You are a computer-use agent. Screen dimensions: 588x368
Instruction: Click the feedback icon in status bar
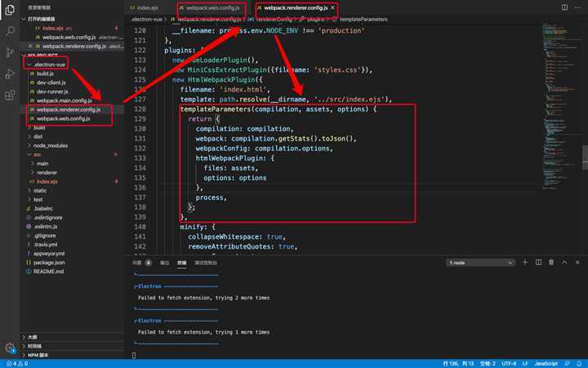pyautogui.click(x=567, y=363)
